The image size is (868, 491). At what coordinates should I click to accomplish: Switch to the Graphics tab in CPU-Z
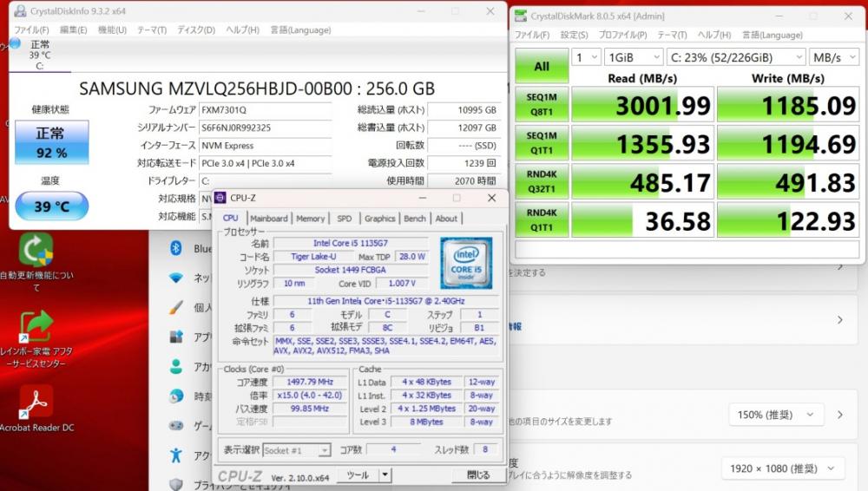tap(380, 218)
